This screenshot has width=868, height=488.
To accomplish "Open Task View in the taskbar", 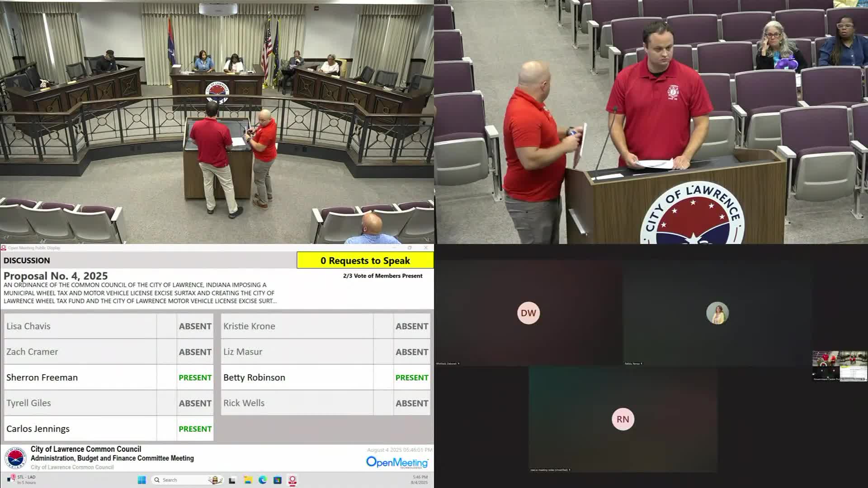I will [232, 480].
